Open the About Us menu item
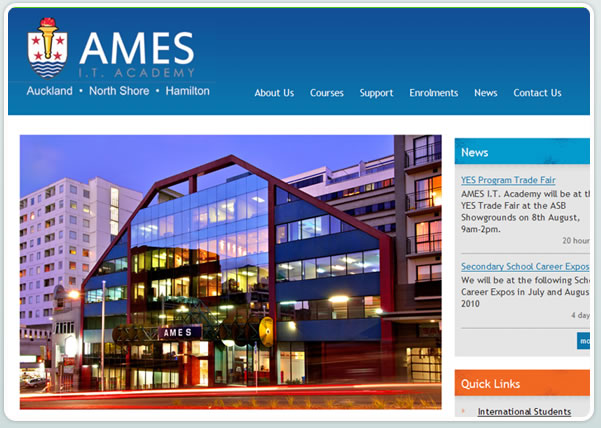This screenshot has height=428, width=601. pos(274,93)
